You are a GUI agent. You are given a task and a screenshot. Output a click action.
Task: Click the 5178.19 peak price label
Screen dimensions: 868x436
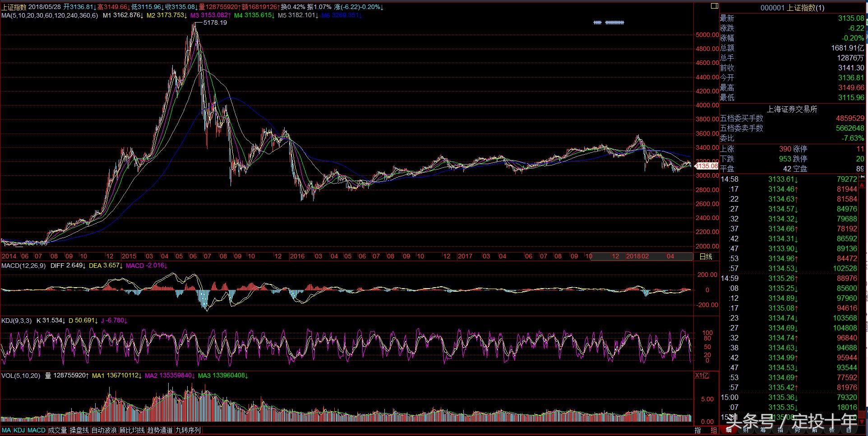215,23
